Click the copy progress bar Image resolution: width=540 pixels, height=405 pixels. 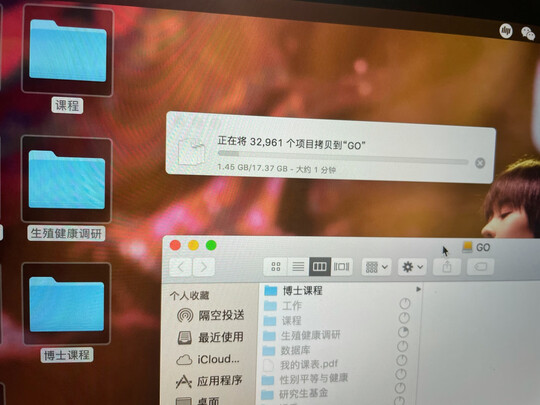tap(343, 157)
